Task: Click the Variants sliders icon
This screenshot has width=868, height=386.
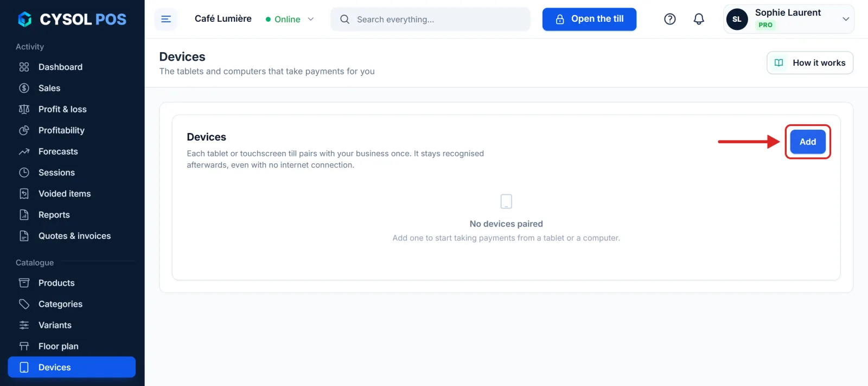Action: pos(24,325)
